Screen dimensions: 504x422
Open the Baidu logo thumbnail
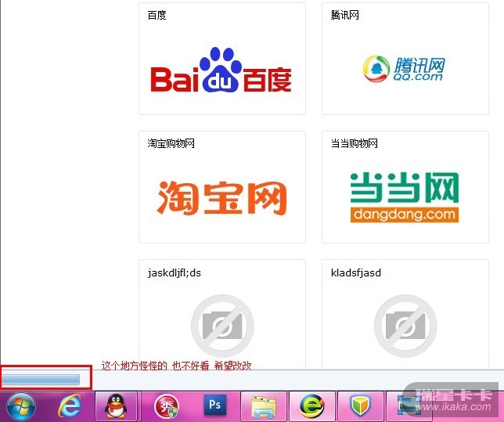221,70
